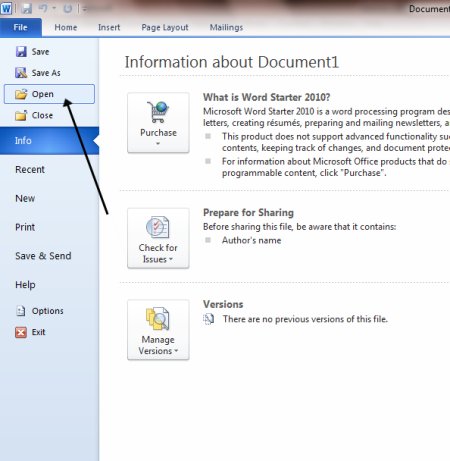
Task: Go to the Print section
Action: click(25, 227)
